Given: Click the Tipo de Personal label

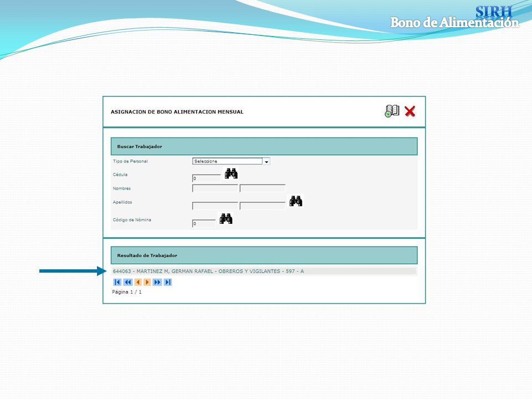Looking at the screenshot, I should 130,161.
